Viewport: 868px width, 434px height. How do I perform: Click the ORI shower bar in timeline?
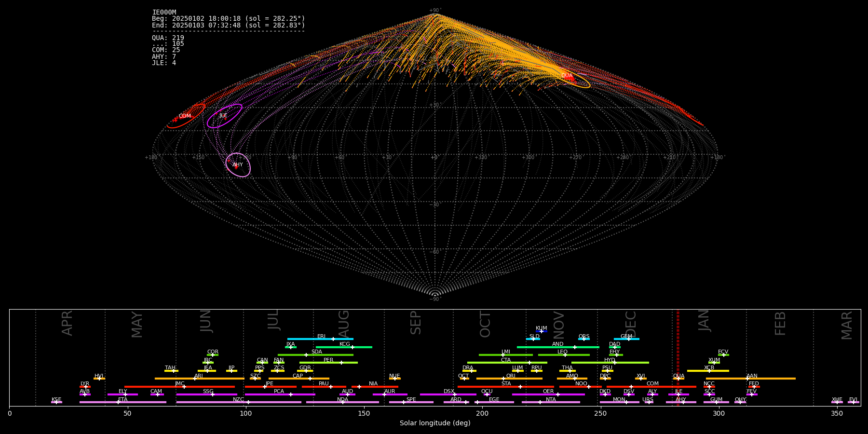pos(509,379)
